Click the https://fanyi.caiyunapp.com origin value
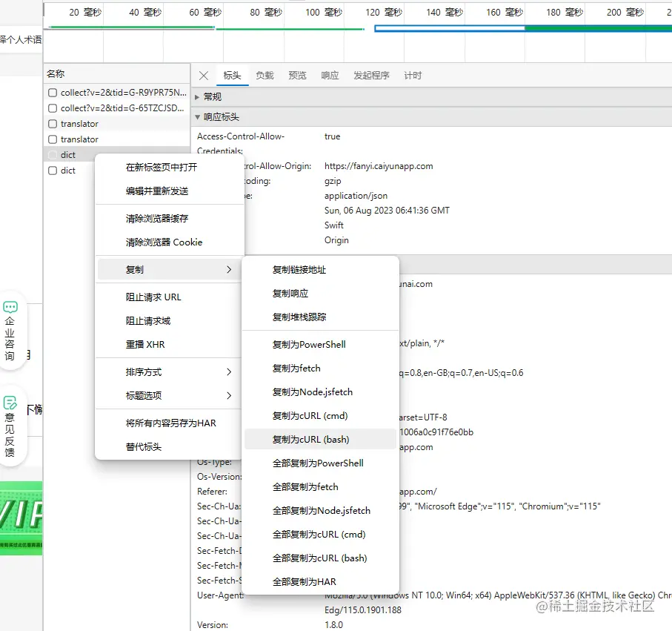This screenshot has height=631, width=672. pos(379,166)
